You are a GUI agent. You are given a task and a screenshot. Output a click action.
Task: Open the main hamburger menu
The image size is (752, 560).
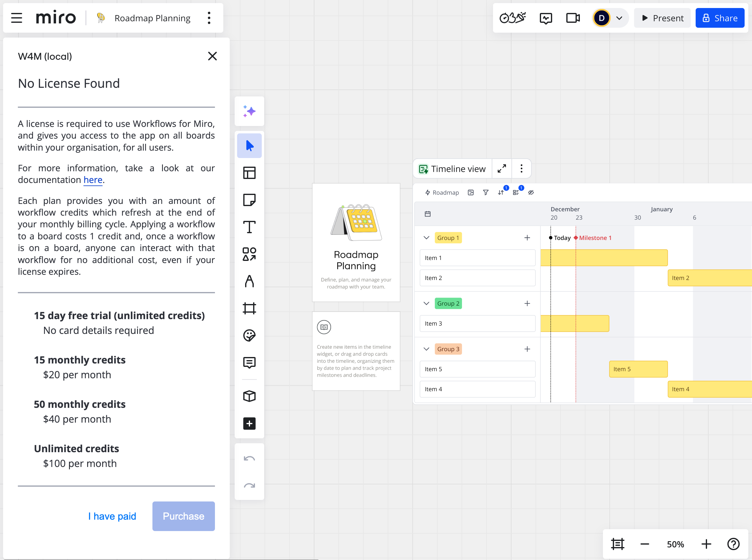(x=16, y=18)
